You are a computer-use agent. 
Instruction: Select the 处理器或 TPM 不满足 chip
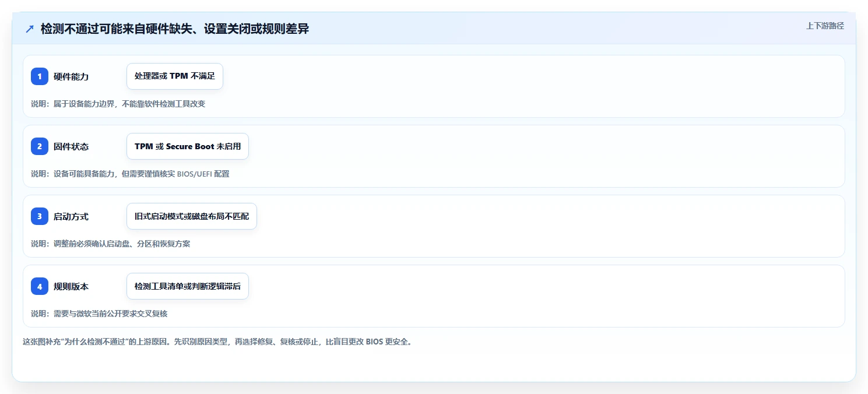(x=175, y=76)
